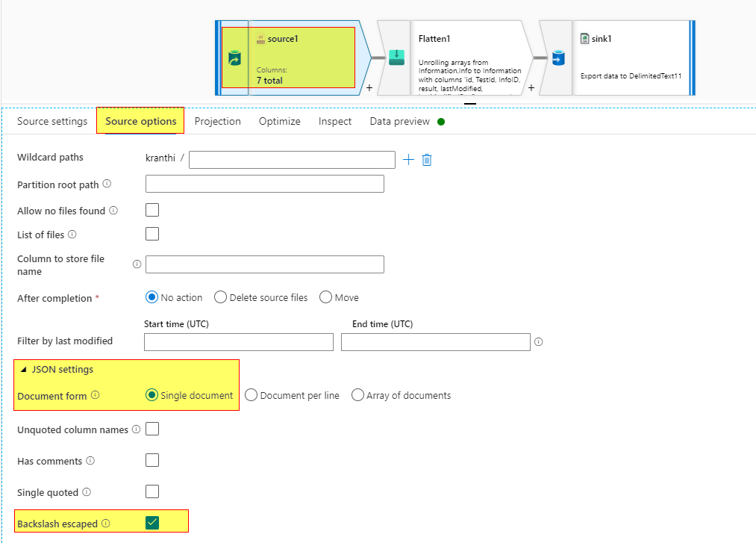
Task: Click the plus after Flatten1 node
Action: pyautogui.click(x=531, y=88)
